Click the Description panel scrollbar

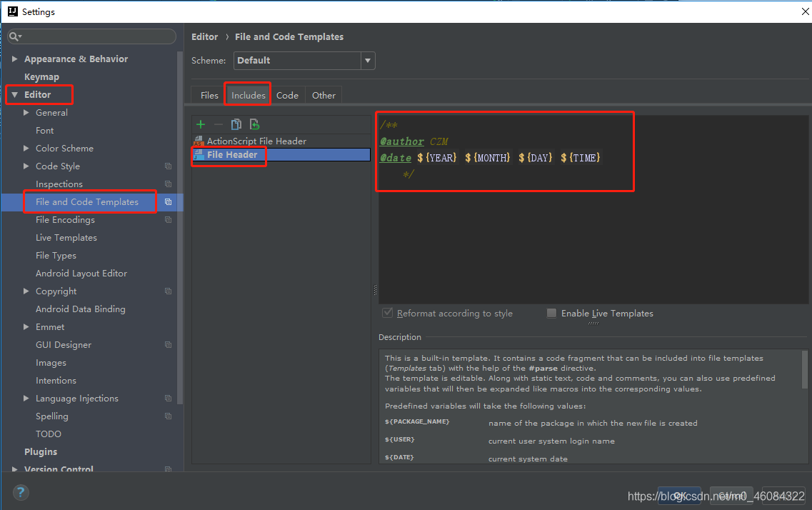(804, 370)
